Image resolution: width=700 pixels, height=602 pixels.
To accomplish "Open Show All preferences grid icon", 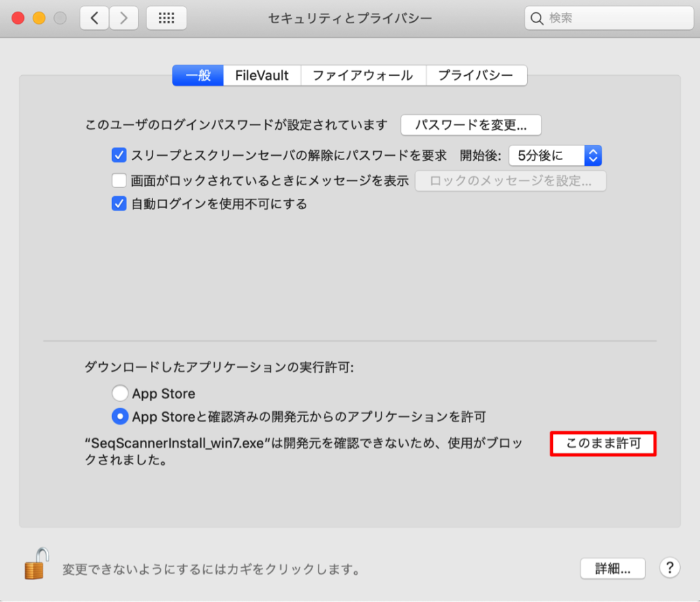I will click(x=167, y=18).
